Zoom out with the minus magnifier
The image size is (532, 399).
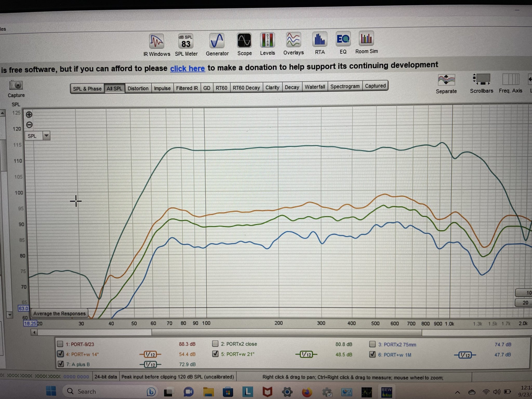tap(29, 125)
